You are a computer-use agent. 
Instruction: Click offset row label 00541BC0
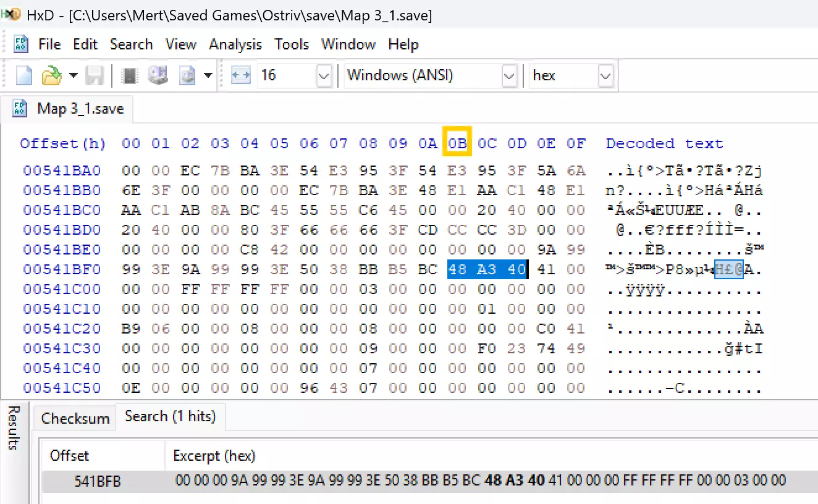tap(62, 210)
